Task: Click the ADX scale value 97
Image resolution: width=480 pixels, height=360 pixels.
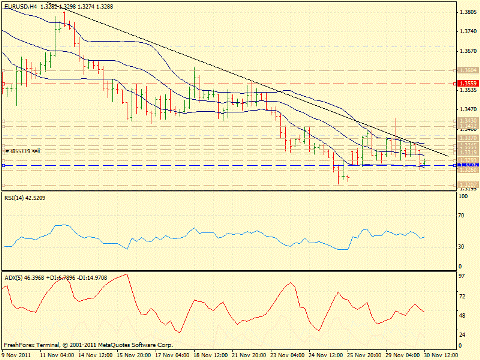Action: click(x=462, y=276)
